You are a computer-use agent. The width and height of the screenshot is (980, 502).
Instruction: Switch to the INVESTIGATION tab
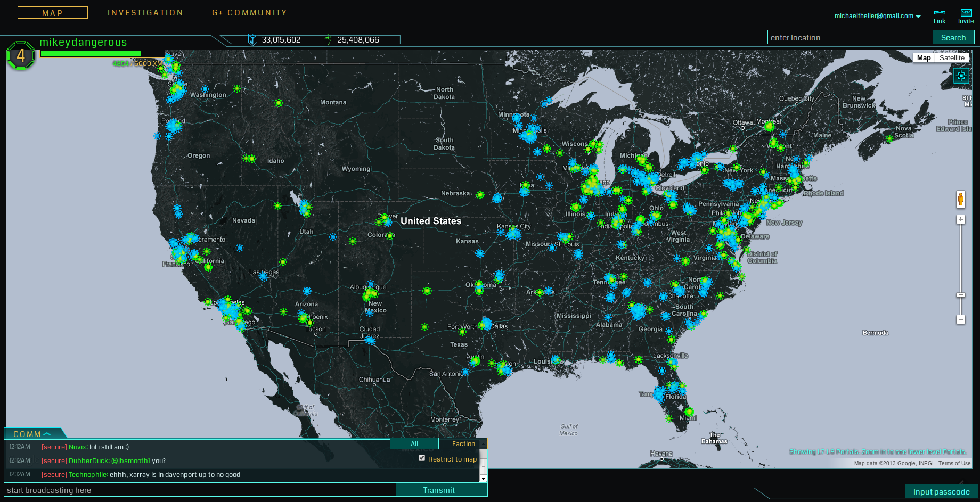[x=145, y=13]
